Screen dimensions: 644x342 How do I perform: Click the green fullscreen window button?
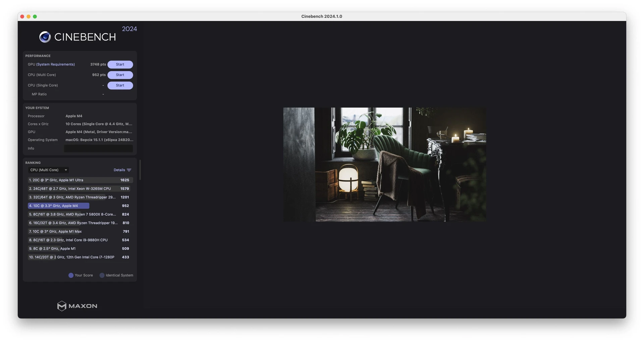35,16
